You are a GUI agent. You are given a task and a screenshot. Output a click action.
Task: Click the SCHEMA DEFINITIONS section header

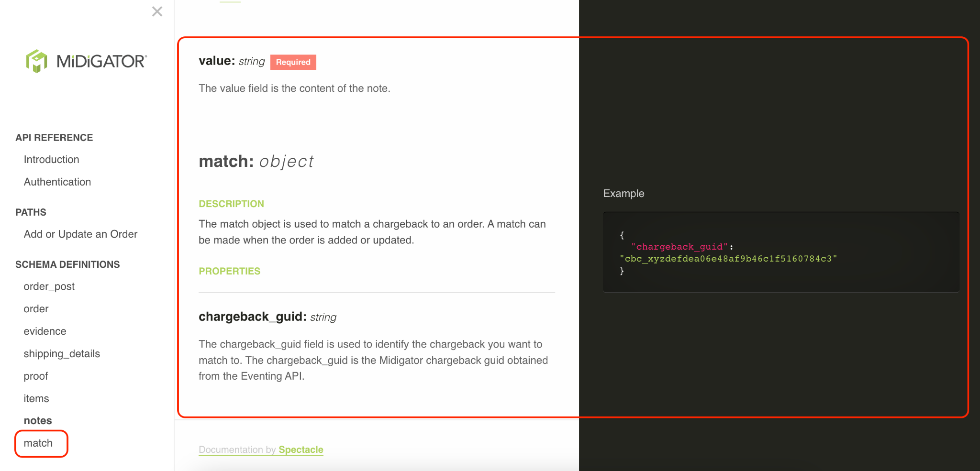[x=67, y=264]
